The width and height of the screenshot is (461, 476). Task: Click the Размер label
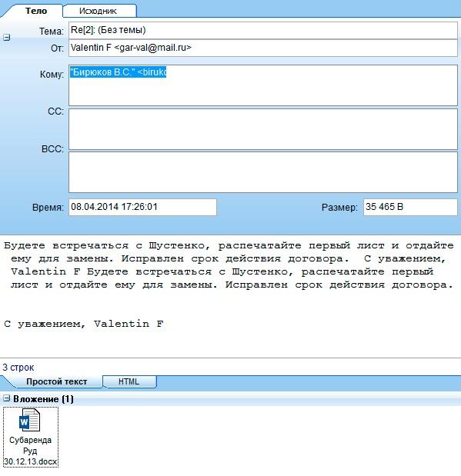(339, 208)
